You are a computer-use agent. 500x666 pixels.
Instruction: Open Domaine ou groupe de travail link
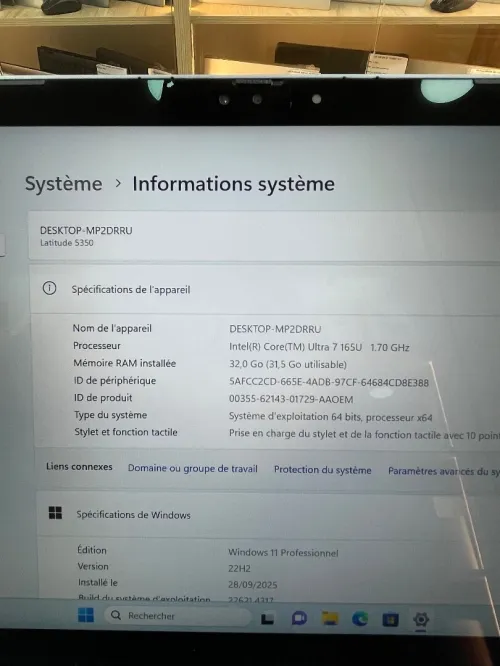(x=192, y=468)
